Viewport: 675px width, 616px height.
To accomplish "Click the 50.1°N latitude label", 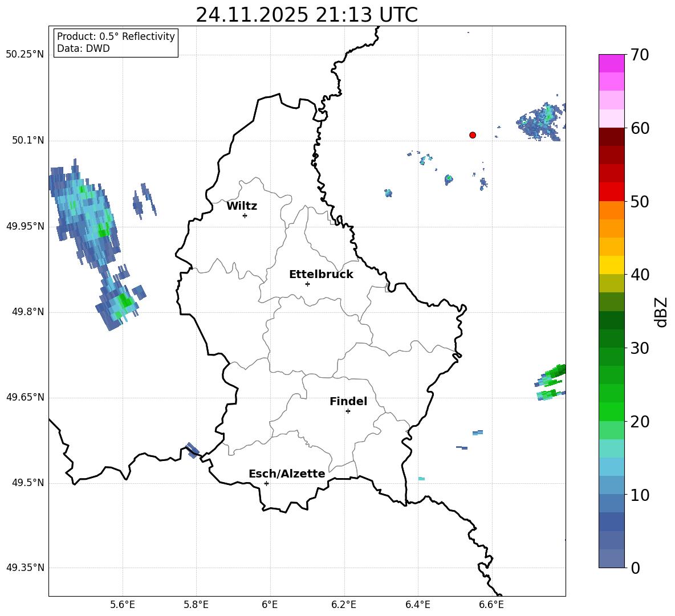I will (x=28, y=140).
